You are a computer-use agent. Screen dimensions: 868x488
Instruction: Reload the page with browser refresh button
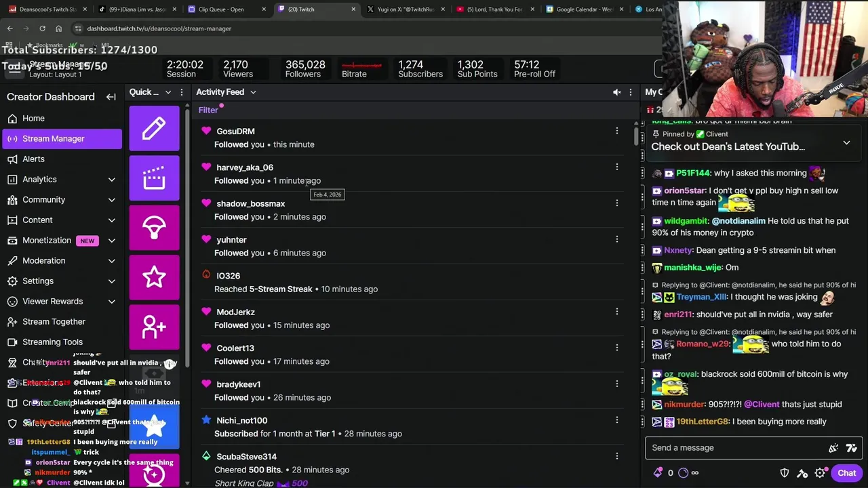pos(42,28)
